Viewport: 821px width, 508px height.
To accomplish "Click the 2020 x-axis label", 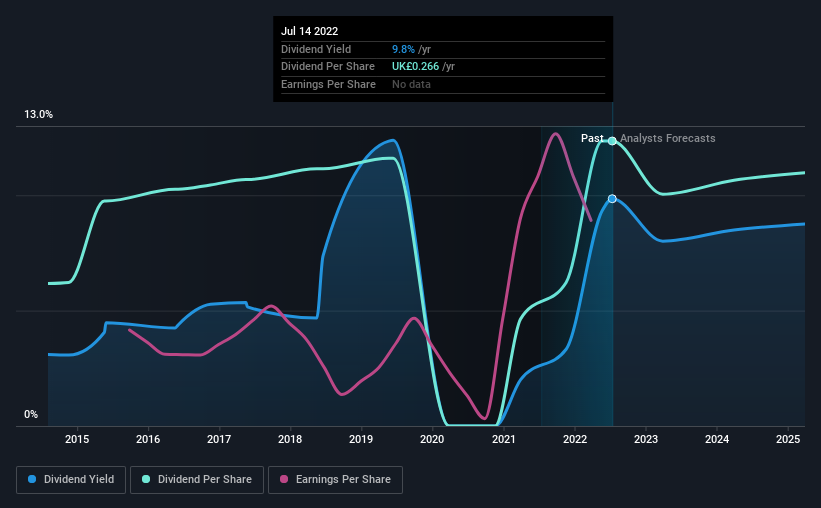I will 432,439.
